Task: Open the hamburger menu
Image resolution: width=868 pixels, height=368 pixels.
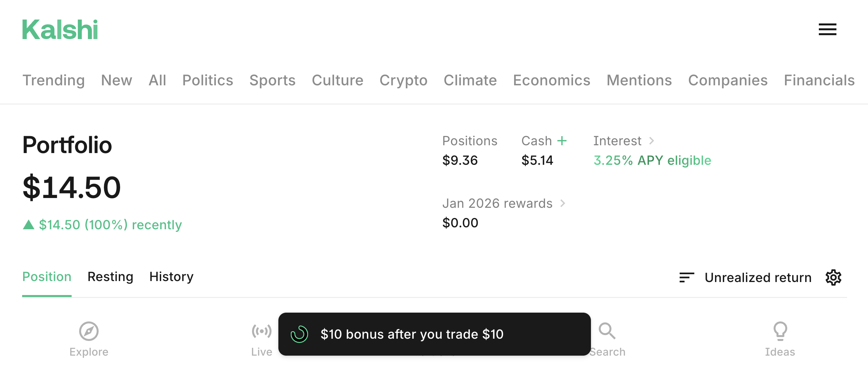Action: 827,29
